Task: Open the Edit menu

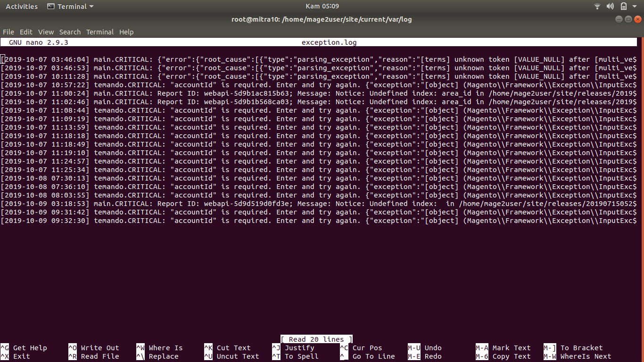Action: [26, 32]
